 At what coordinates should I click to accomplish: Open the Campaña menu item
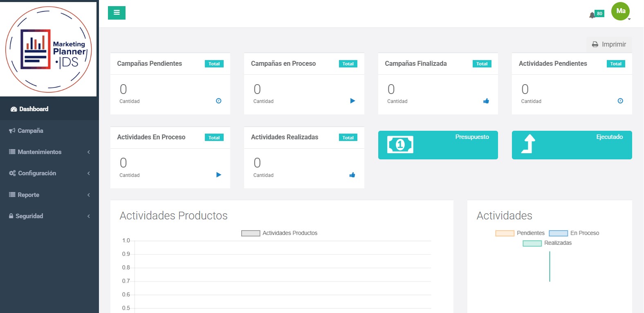(x=49, y=131)
